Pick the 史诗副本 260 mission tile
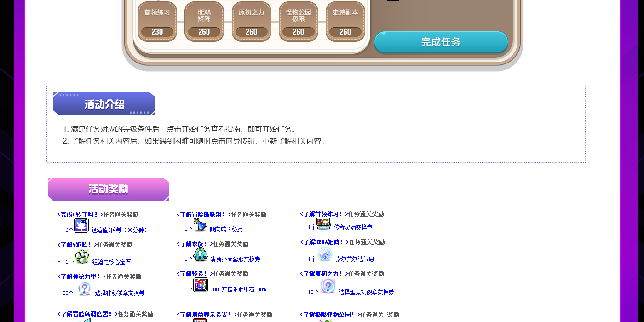This screenshot has height=322, width=644. coord(345,22)
